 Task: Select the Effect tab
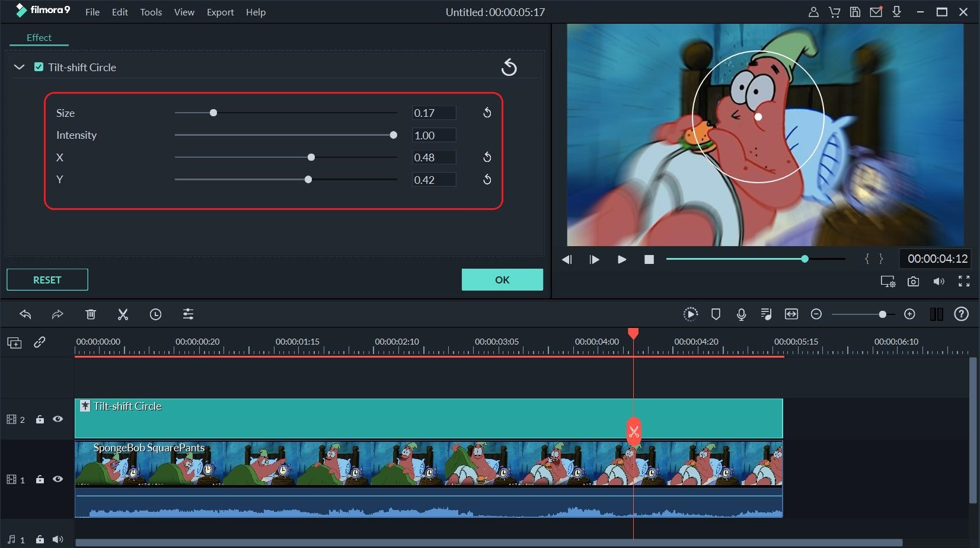pos(39,37)
